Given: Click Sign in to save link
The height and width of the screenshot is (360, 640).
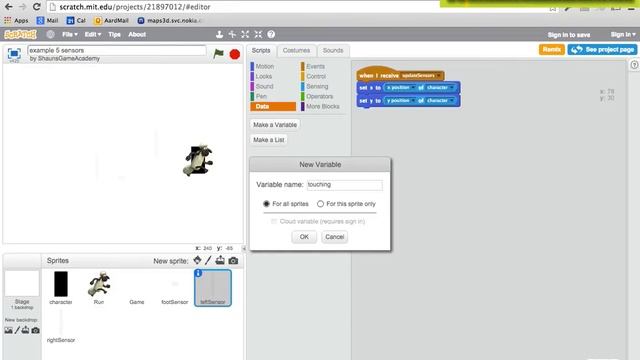Looking at the screenshot, I should [569, 35].
